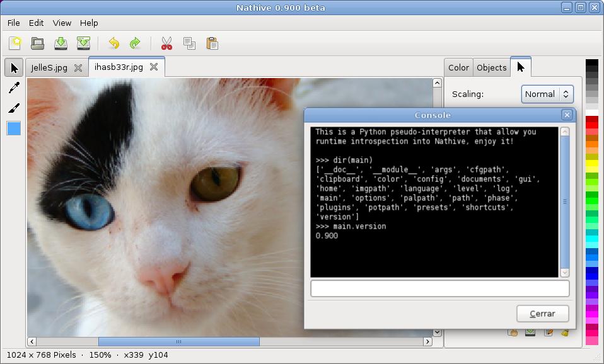Click the blue foreground color box
Image resolution: width=604 pixels, height=364 pixels.
14,128
